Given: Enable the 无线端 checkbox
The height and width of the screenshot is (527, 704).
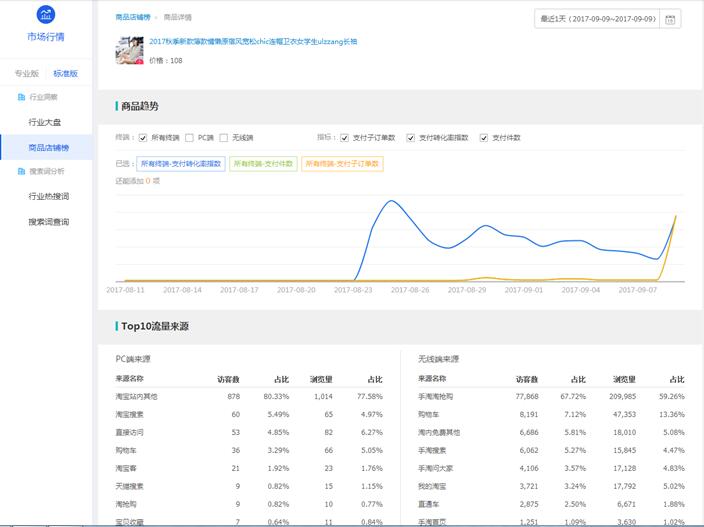Looking at the screenshot, I should (x=224, y=138).
